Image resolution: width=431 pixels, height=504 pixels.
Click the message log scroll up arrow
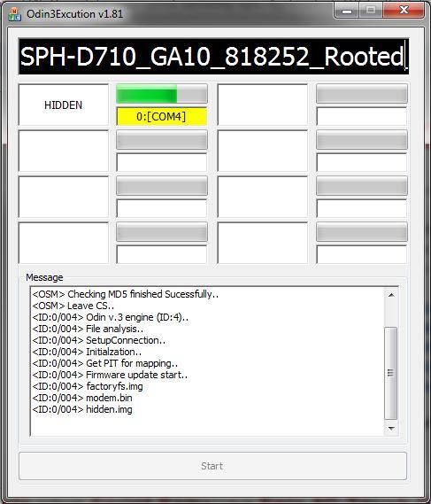pyautogui.click(x=391, y=295)
